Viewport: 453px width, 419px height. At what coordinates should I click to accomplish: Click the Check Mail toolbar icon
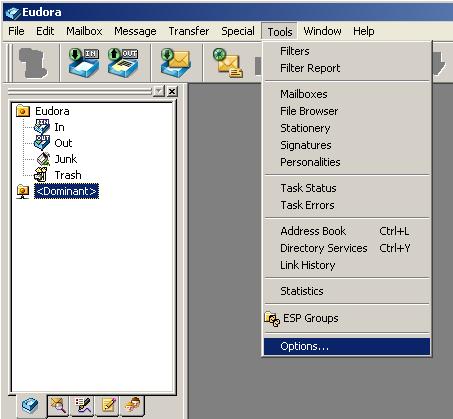(176, 62)
